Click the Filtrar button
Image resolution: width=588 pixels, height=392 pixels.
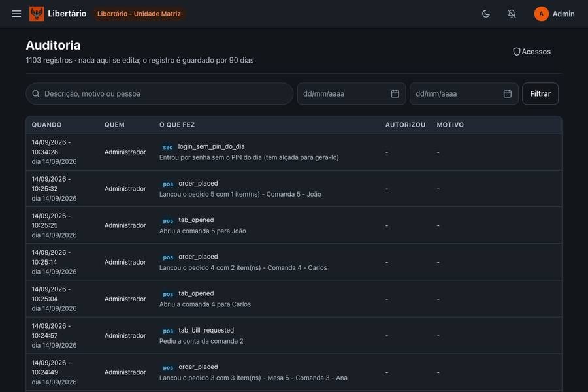coord(540,94)
